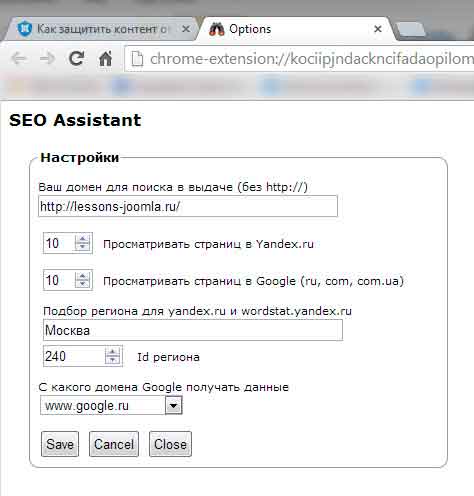Click the SEO Assistant heading
This screenshot has height=496, width=474.
(75, 120)
